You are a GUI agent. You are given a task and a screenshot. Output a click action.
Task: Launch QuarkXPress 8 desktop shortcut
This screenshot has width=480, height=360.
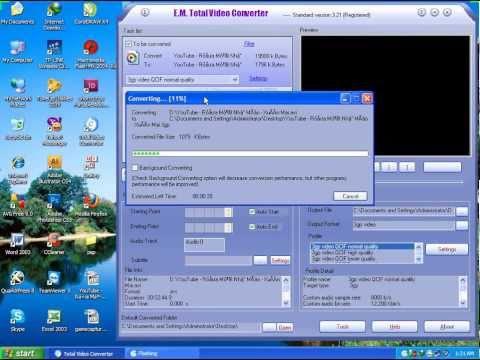tap(17, 283)
